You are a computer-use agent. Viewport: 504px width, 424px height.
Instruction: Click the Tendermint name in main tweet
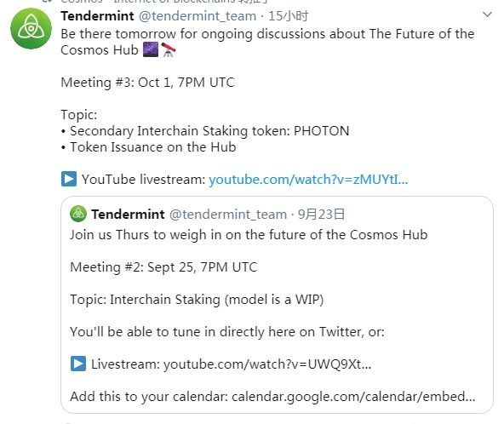(97, 16)
